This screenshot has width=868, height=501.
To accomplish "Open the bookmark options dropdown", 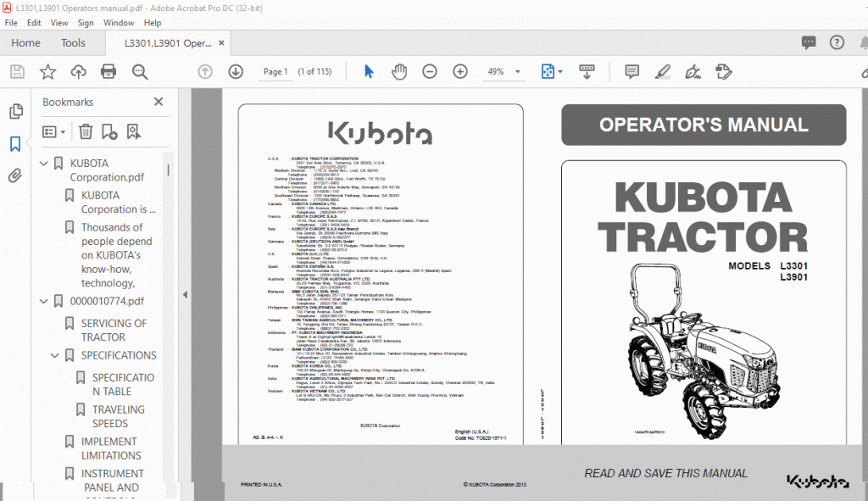I will pos(53,131).
